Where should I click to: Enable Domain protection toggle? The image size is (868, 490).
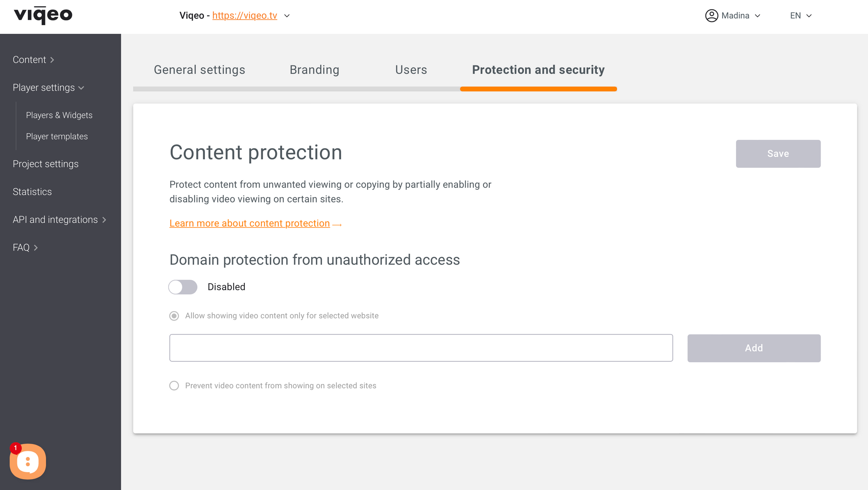tap(183, 286)
